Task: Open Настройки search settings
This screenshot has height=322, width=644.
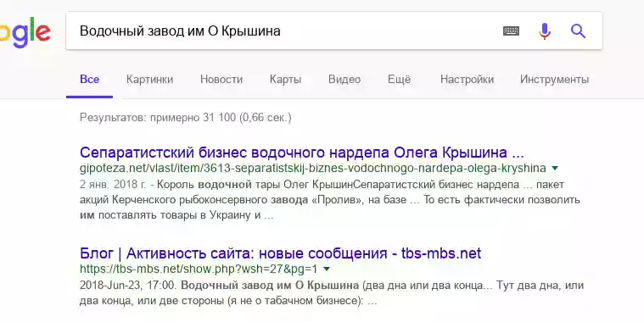Action: coord(467,79)
